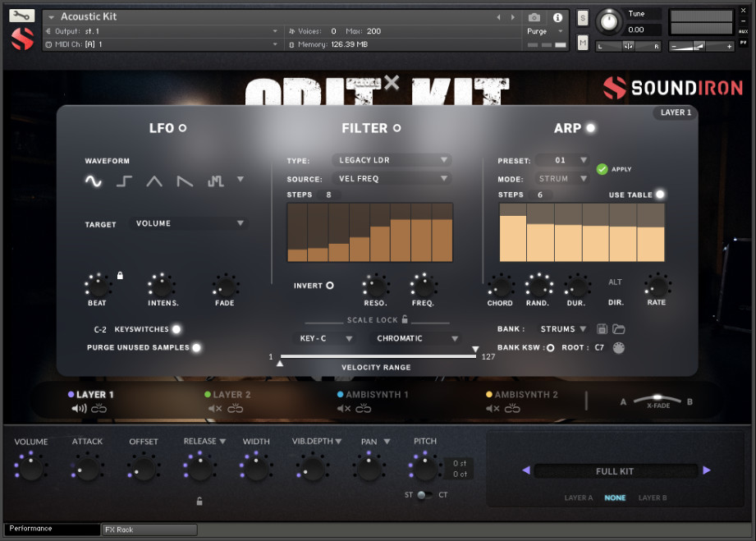Open the ARP Mode Strum dropdown
Image resolution: width=756 pixels, height=541 pixels.
tap(562, 178)
